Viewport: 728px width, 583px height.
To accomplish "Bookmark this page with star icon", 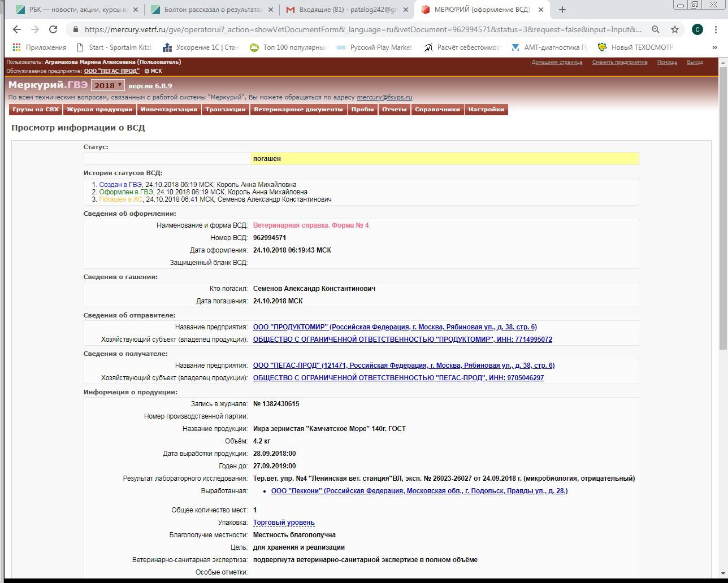I will (x=674, y=29).
